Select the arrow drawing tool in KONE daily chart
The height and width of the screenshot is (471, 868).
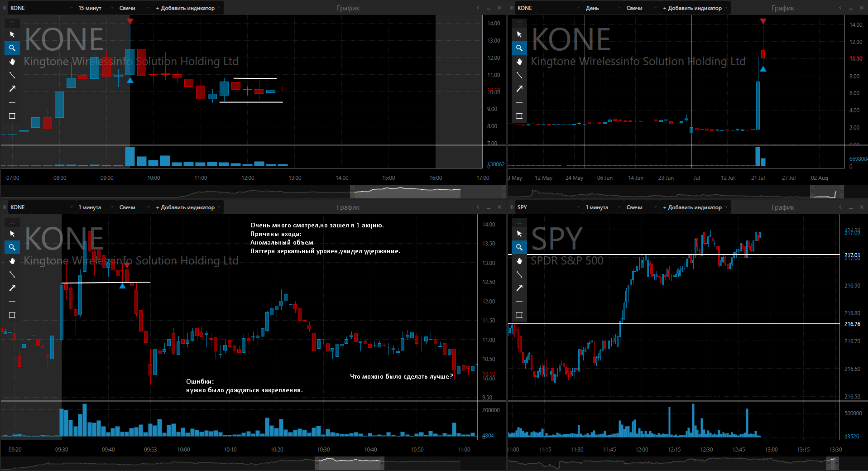(x=519, y=89)
